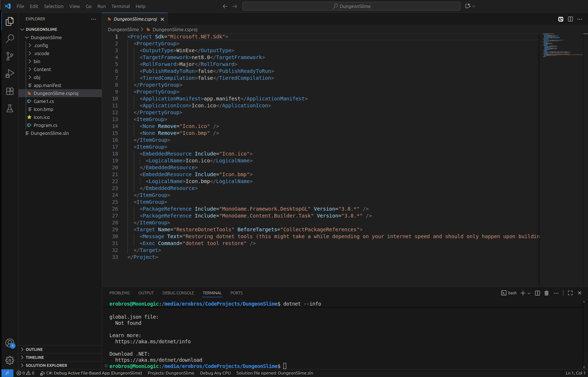Screen dimensions: 588x377
Task: Kill terminal with the trash icon
Action: (546, 293)
